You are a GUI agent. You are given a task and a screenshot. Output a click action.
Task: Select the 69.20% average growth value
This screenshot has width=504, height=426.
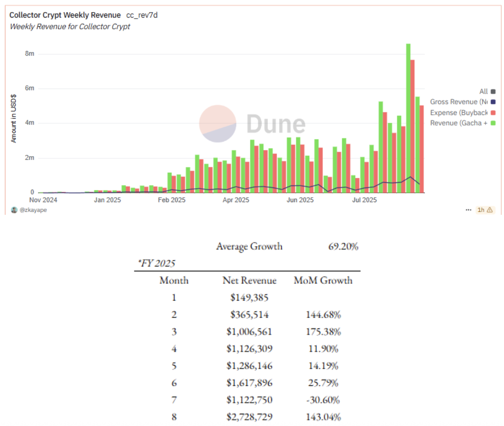click(343, 246)
